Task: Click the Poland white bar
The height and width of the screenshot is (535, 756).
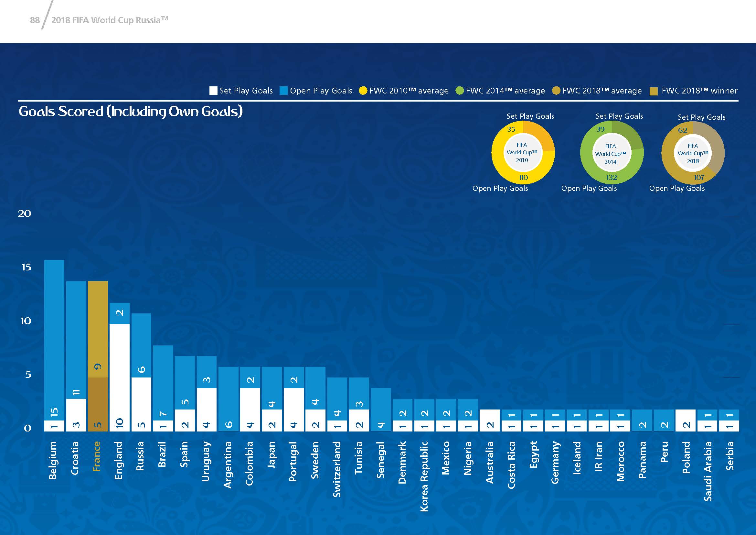Action: click(x=685, y=420)
